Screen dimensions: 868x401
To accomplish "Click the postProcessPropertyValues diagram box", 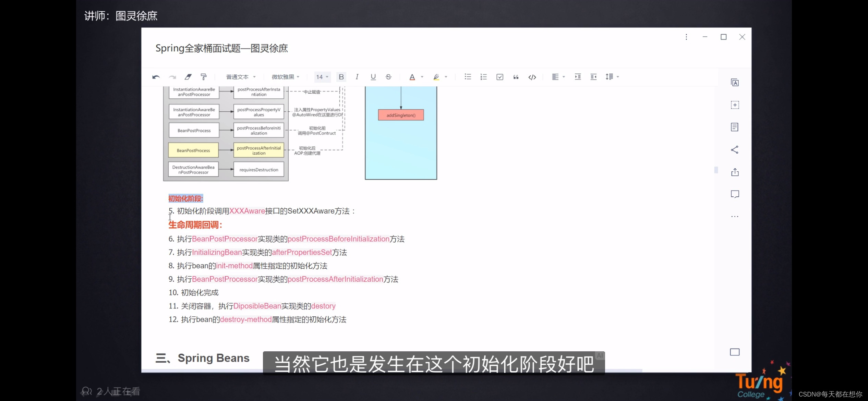I will coord(258,112).
